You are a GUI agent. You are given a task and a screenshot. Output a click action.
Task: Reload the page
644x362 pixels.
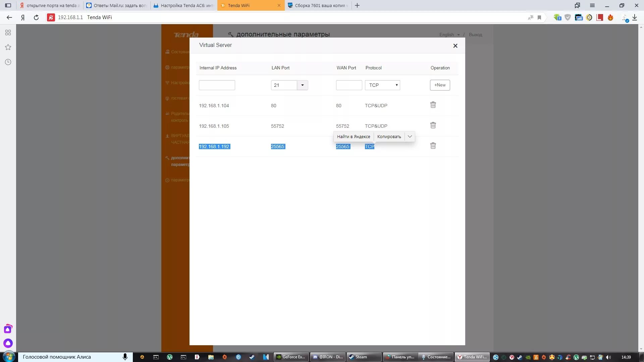(x=36, y=17)
